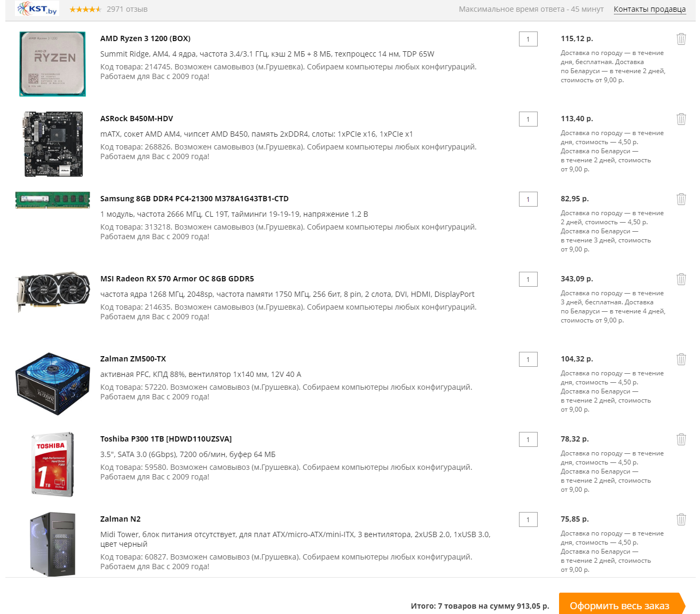Viewport: 700px width, 614px height.
Task: Focus quantity input for Zalman N2
Action: (528, 519)
